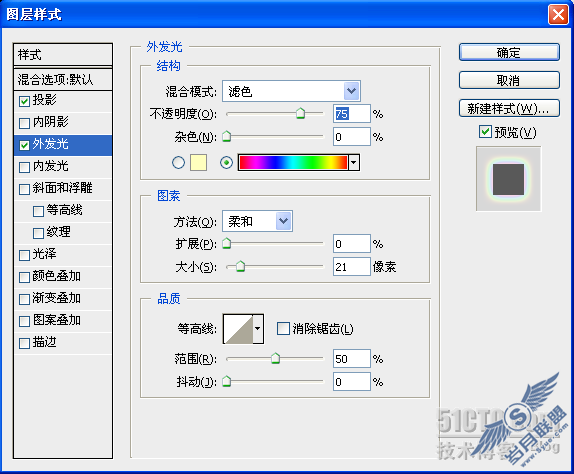Select the solid color radio button
Viewport: 574px width, 474px height.
(178, 163)
